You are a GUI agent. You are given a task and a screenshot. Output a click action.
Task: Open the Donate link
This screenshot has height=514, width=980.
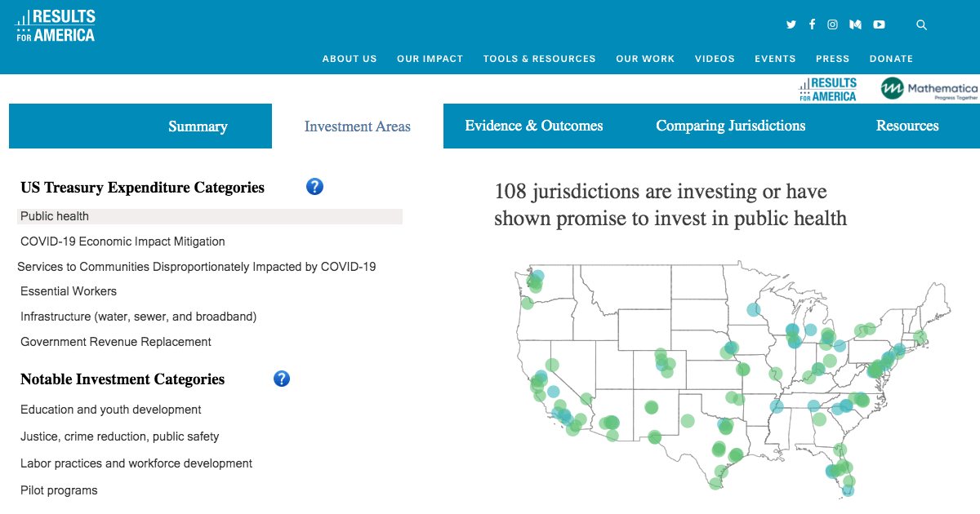click(891, 59)
